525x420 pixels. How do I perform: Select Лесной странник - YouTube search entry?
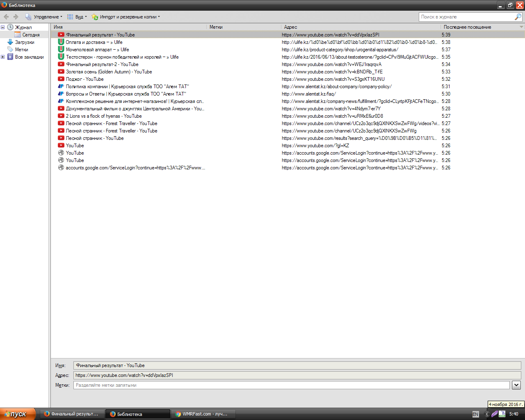tap(288, 138)
